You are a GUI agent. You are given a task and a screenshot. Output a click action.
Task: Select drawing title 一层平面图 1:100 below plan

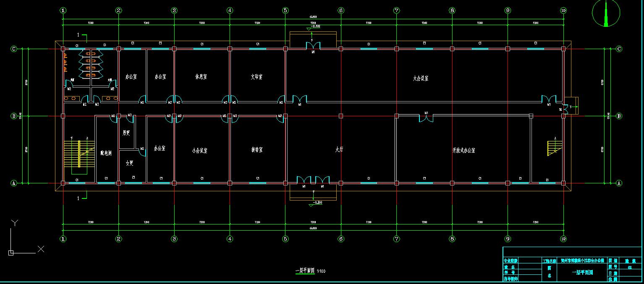(x=310, y=271)
